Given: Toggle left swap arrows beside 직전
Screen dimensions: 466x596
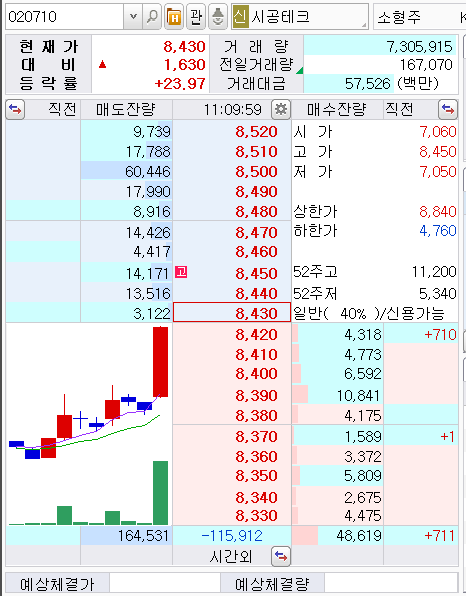Looking at the screenshot, I should click(x=15, y=110).
